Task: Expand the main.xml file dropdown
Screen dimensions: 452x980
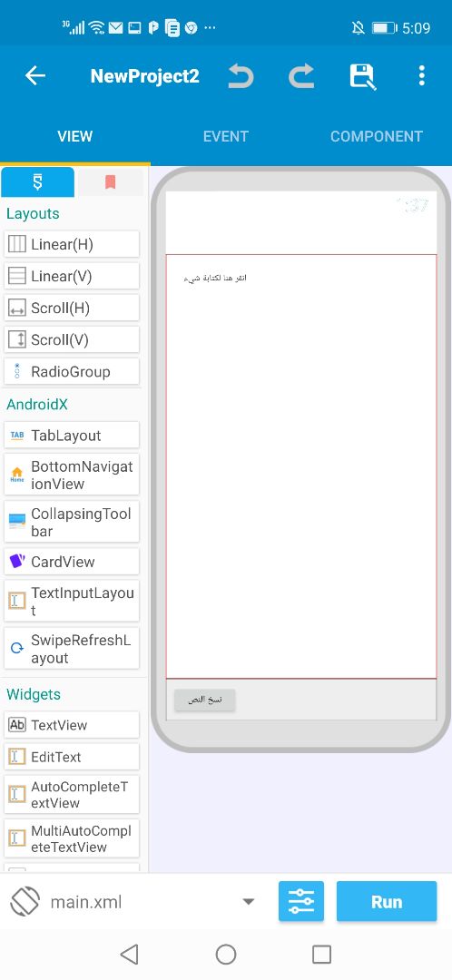Action: (x=248, y=901)
